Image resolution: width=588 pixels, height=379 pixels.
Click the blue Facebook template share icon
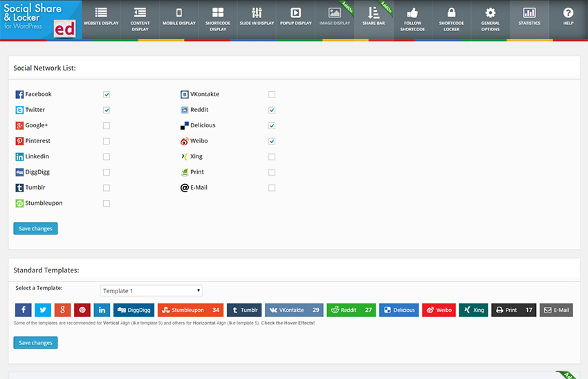click(x=22, y=310)
